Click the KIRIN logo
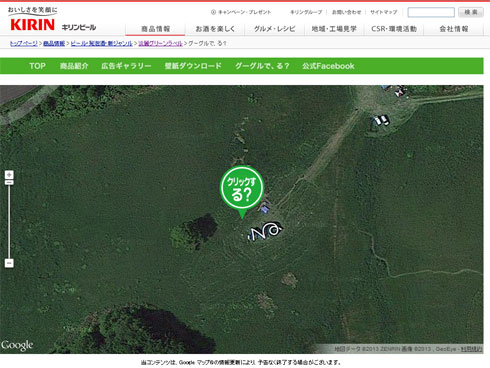 [32, 25]
